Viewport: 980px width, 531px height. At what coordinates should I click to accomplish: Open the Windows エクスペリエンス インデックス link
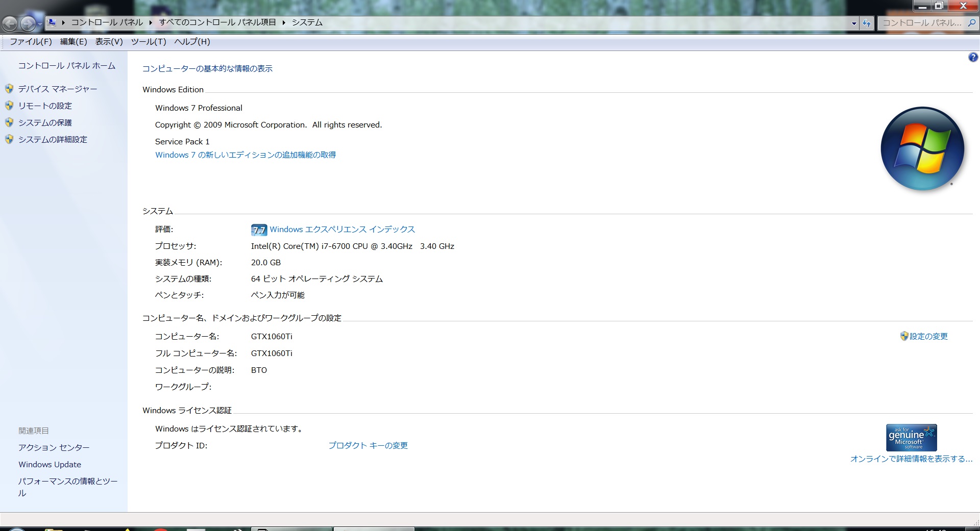coord(342,230)
